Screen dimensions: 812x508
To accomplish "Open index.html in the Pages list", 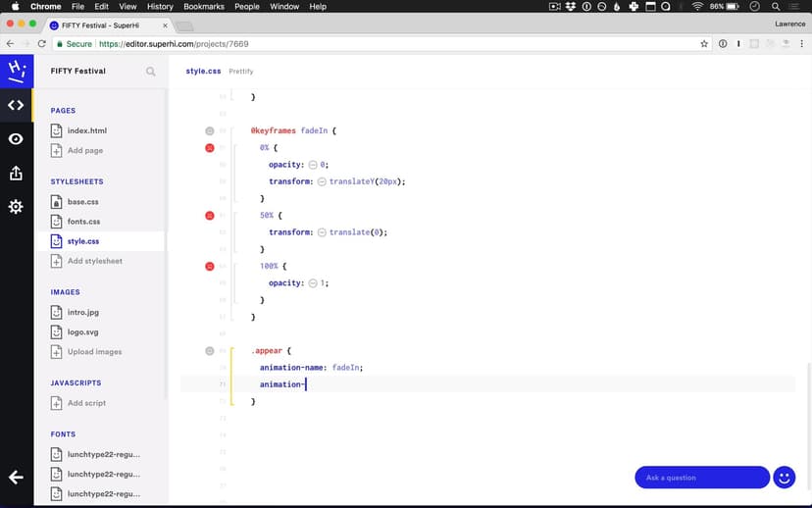I will 86,130.
